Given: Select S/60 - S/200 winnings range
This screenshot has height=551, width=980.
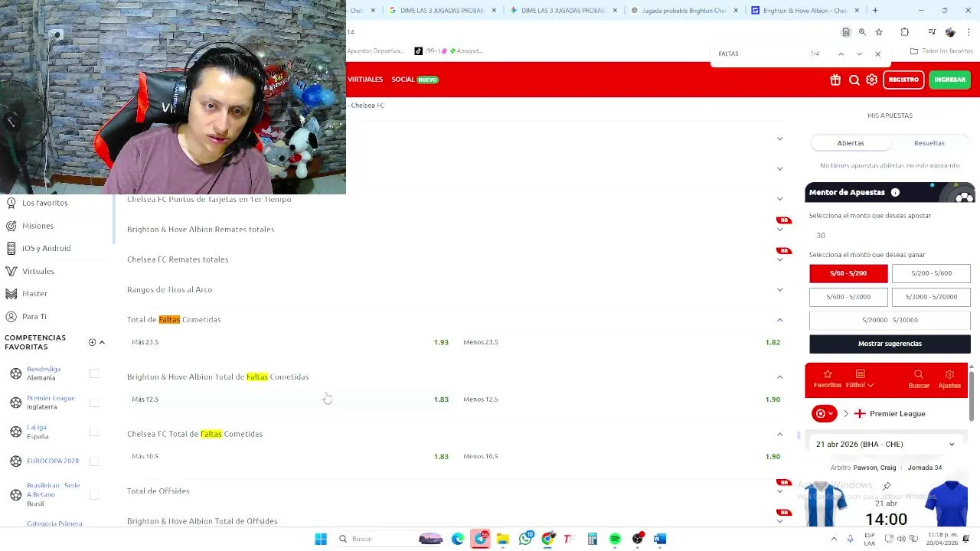Looking at the screenshot, I should point(848,273).
